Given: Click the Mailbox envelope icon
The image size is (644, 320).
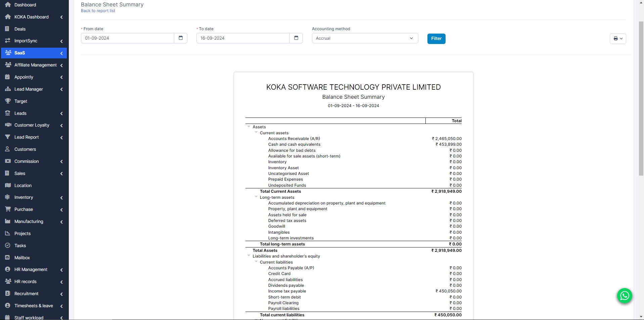Looking at the screenshot, I should pyautogui.click(x=7, y=258).
